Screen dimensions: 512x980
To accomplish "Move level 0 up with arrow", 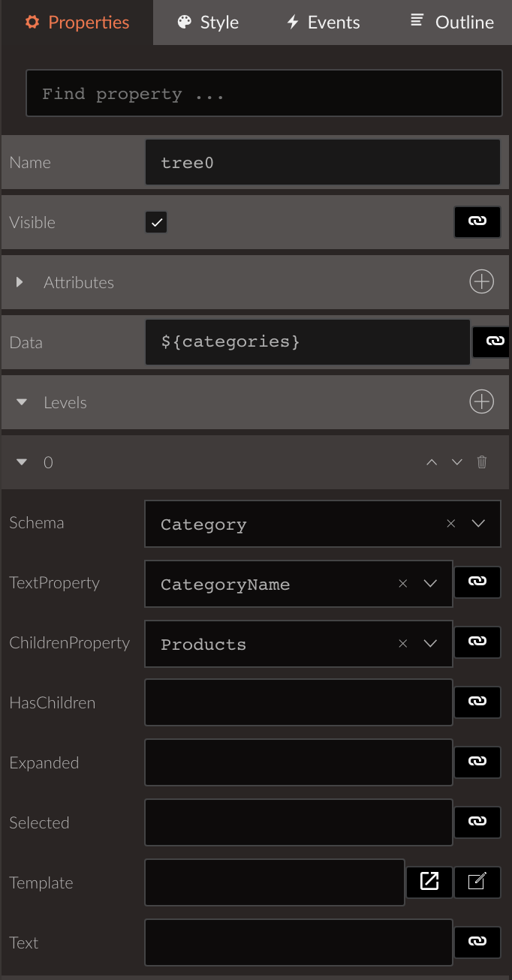I will tap(432, 462).
